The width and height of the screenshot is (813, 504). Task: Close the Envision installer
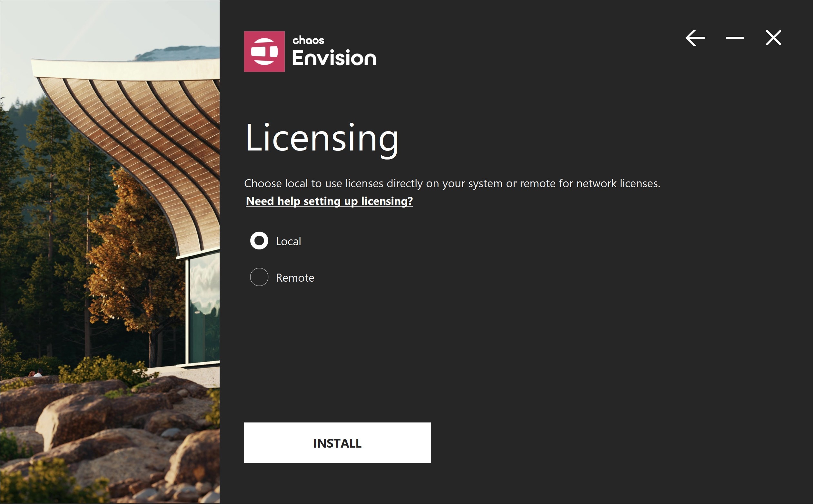773,38
